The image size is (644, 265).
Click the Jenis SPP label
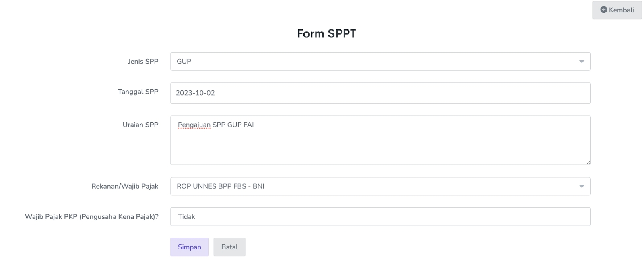click(143, 62)
